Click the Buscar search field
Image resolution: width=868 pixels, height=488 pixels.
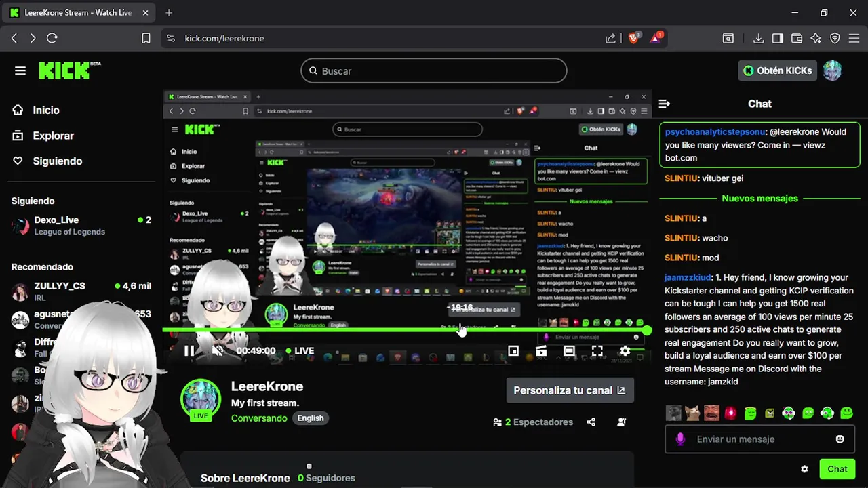(434, 70)
